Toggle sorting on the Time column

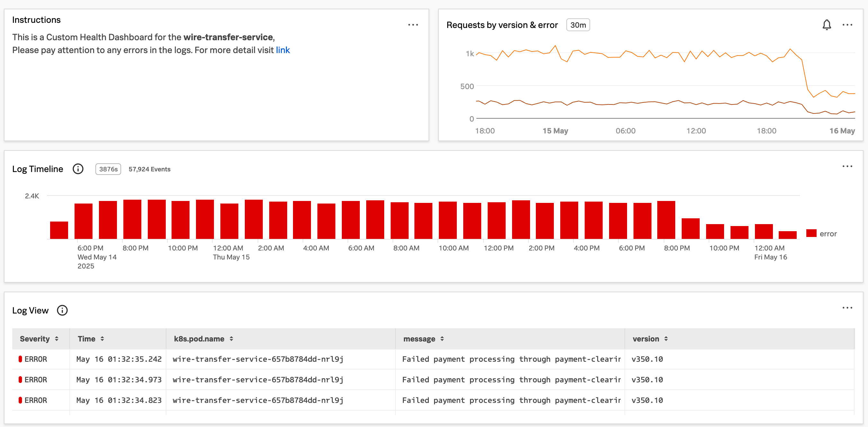[x=102, y=339]
